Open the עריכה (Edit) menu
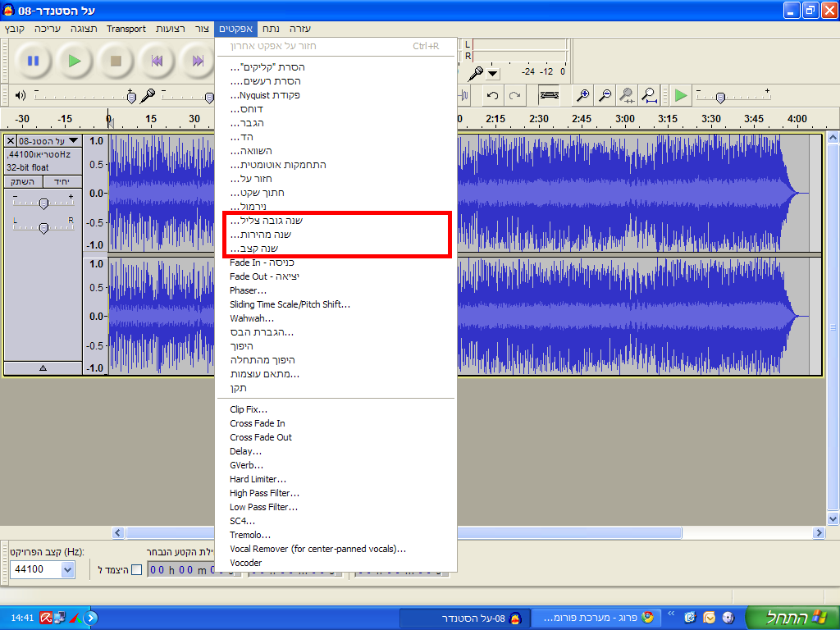 (x=47, y=29)
